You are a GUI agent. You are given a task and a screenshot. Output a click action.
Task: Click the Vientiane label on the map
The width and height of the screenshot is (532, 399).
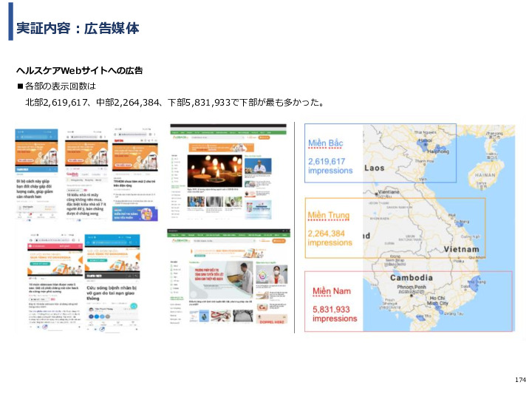click(x=389, y=191)
